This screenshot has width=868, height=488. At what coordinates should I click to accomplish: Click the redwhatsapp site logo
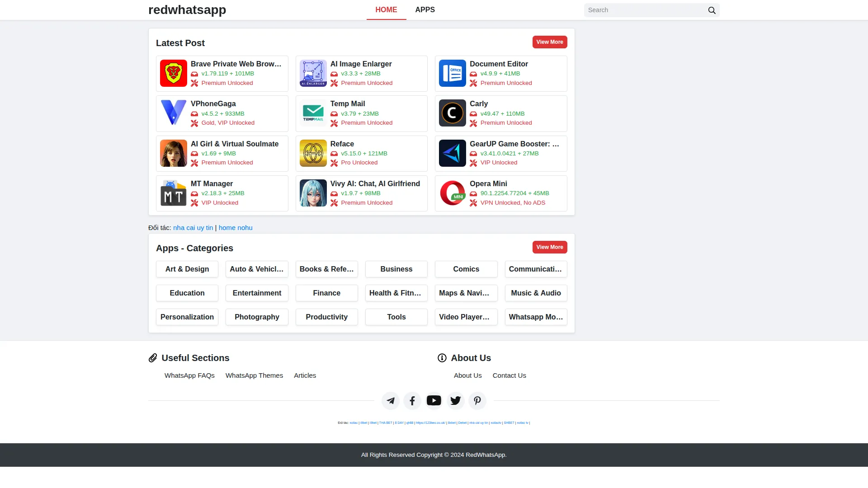(x=187, y=9)
